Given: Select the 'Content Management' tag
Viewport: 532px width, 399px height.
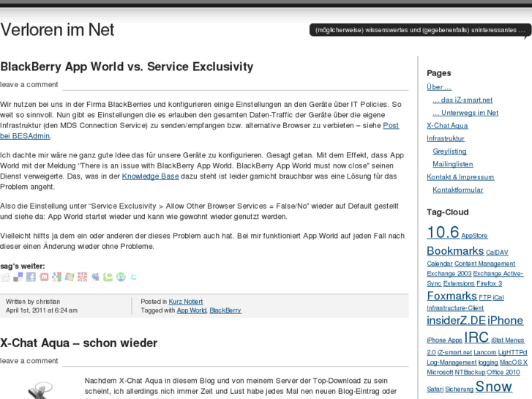Looking at the screenshot, I should [485, 264].
